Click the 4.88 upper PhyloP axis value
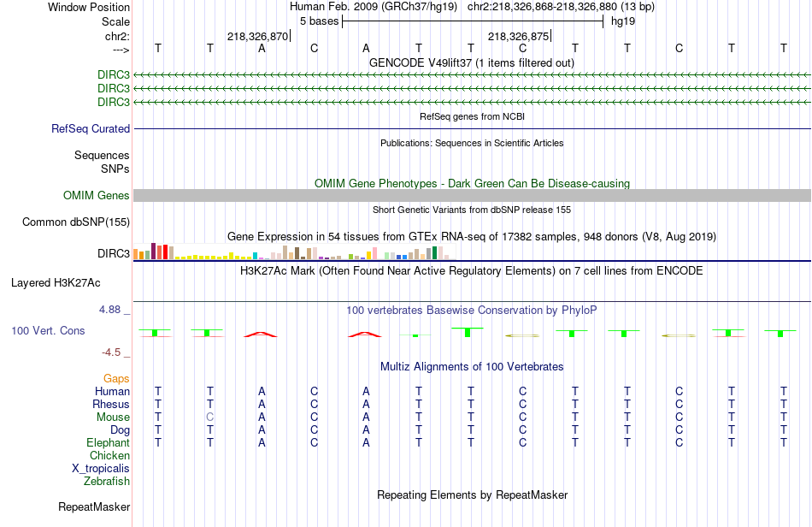Viewport: 812px width, 527px height. tap(109, 310)
